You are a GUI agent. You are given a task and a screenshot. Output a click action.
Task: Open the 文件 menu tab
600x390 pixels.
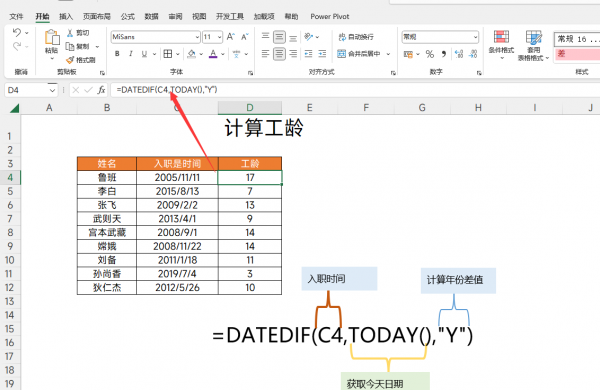point(16,16)
